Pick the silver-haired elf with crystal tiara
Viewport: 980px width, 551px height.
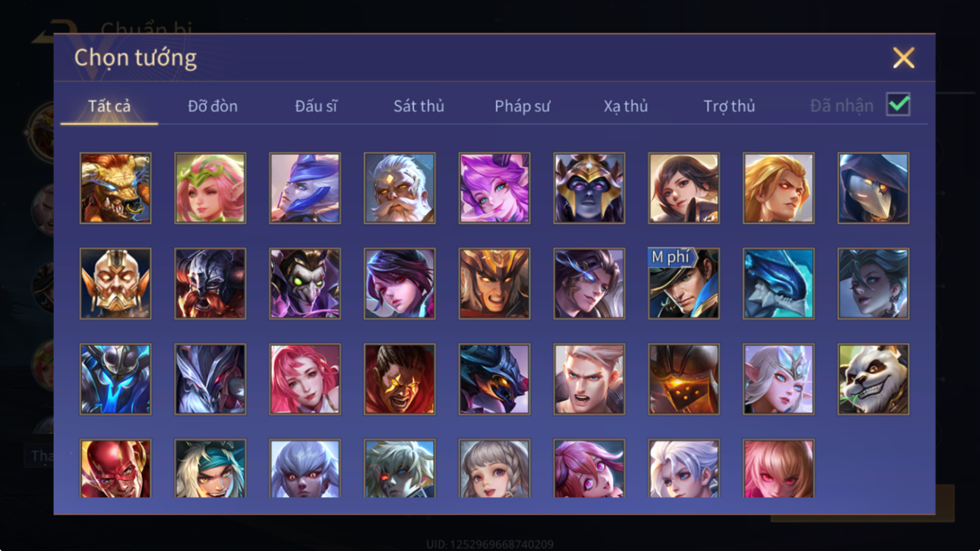coord(779,379)
